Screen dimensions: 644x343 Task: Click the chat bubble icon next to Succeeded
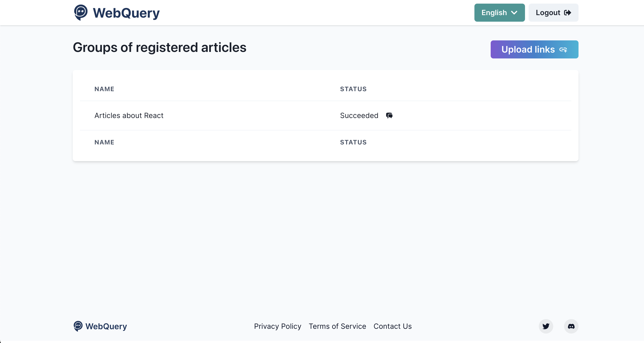pos(389,115)
